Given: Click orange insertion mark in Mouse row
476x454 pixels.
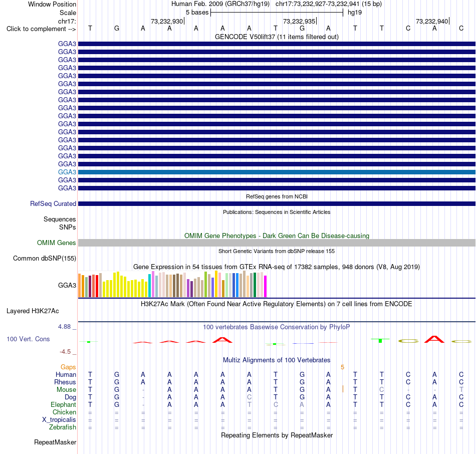Looking at the screenshot, I should coord(343,389).
